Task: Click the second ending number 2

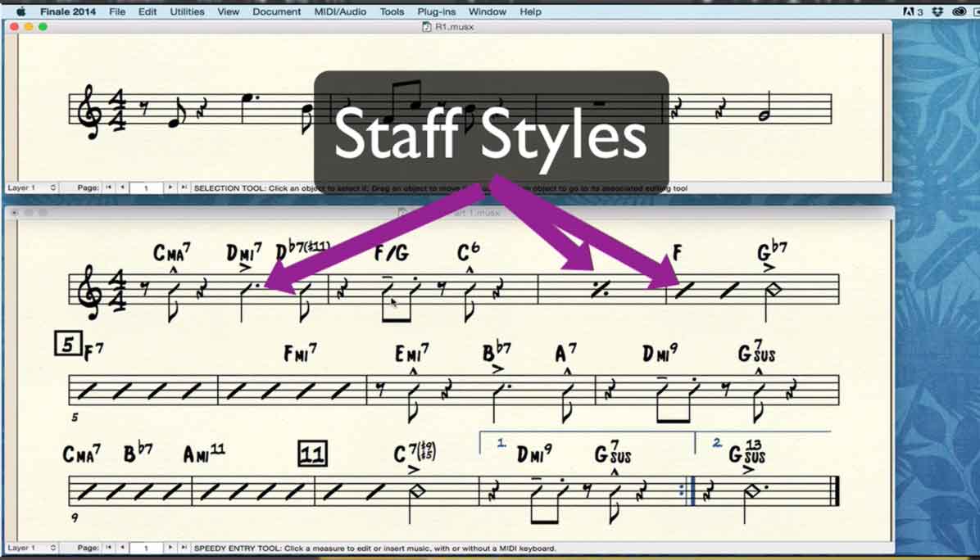Action: tap(717, 443)
